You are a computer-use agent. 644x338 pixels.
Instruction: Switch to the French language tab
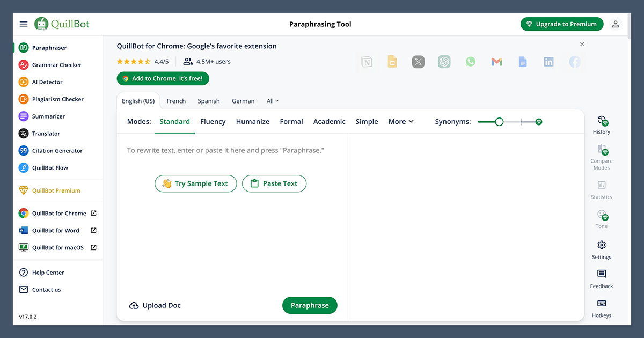pyautogui.click(x=176, y=101)
